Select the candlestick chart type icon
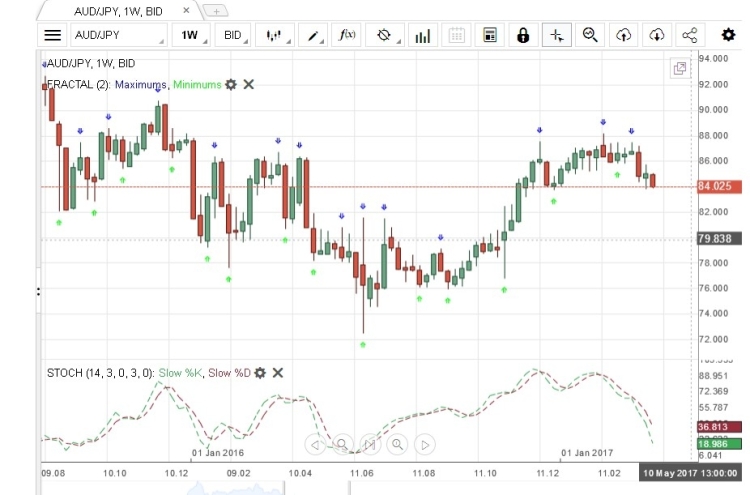Screen dimensions: 750x495 [x=274, y=35]
